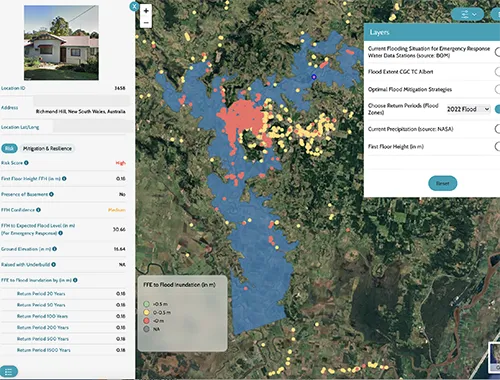Zoom out on the map

[146, 22]
